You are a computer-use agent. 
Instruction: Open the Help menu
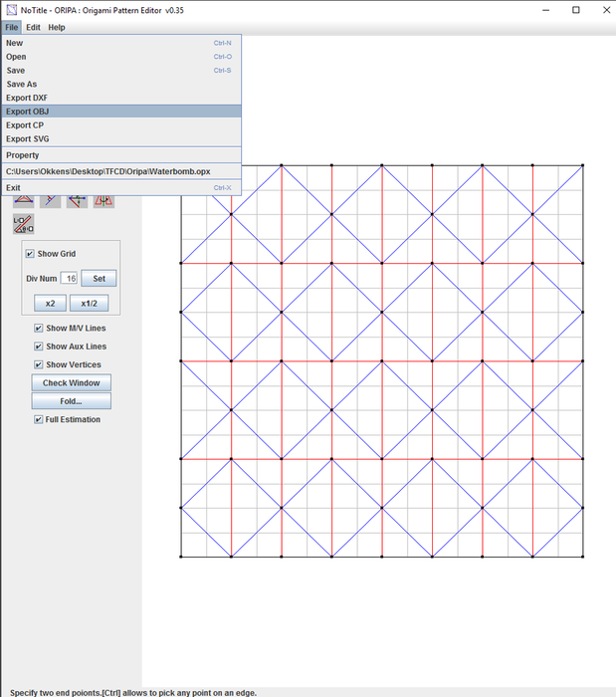[57, 28]
